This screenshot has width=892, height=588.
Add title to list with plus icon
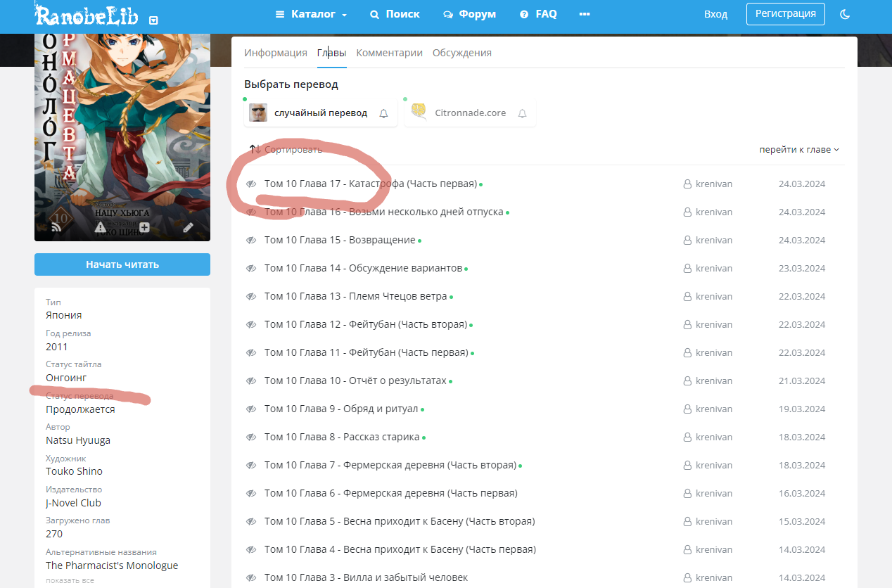(144, 226)
